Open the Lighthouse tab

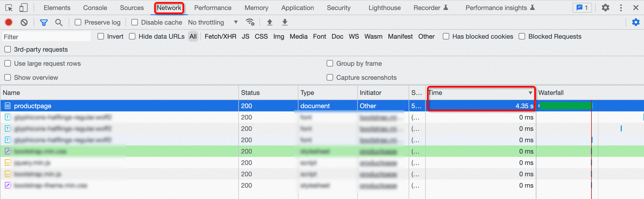coord(385,8)
